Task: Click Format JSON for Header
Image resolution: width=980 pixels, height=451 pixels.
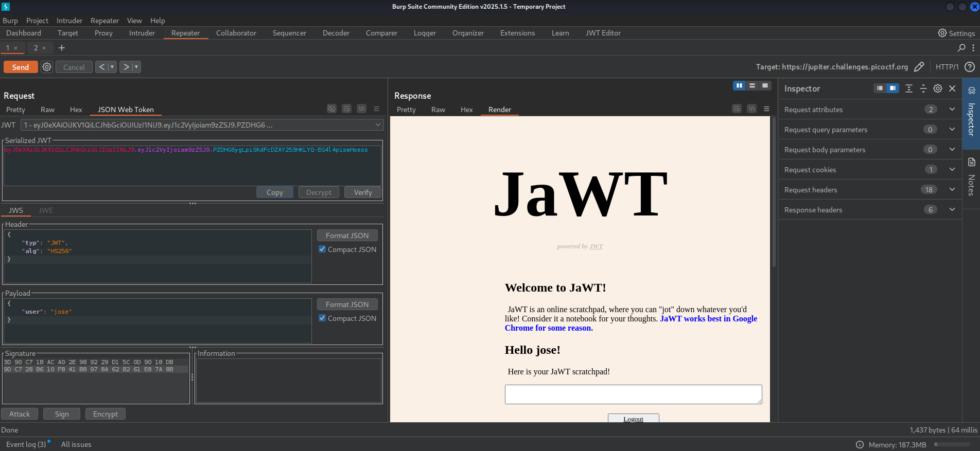Action: 347,236
